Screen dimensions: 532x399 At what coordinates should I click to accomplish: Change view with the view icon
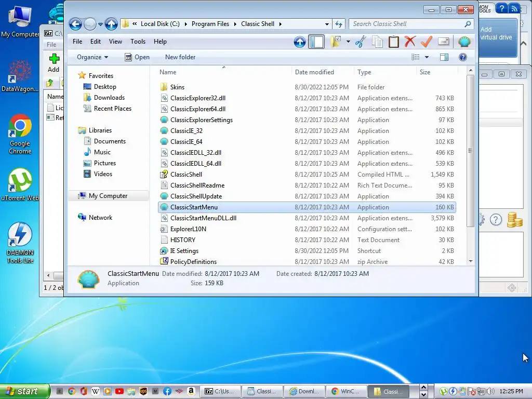pyautogui.click(x=415, y=57)
